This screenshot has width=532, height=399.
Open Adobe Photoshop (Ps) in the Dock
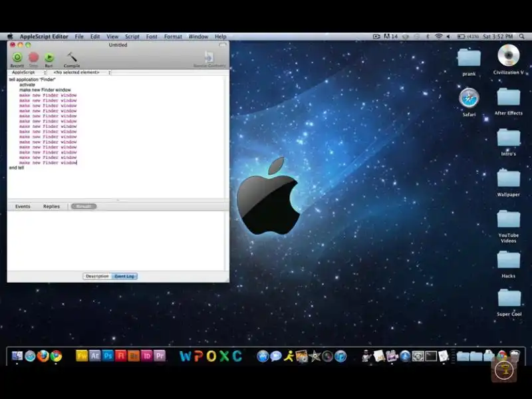coord(108,356)
